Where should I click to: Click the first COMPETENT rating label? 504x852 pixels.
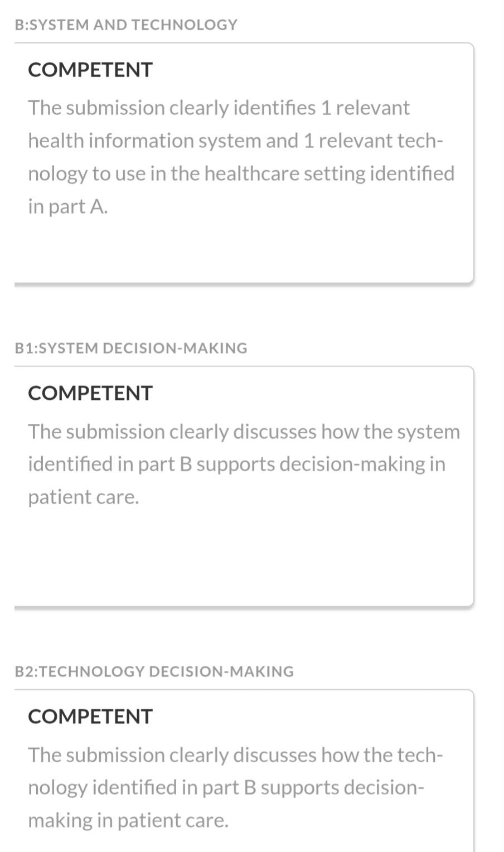90,70
